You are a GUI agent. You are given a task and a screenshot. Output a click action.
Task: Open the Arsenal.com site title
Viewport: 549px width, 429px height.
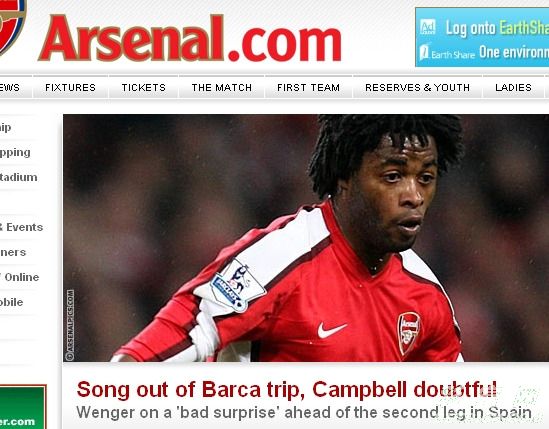[189, 38]
